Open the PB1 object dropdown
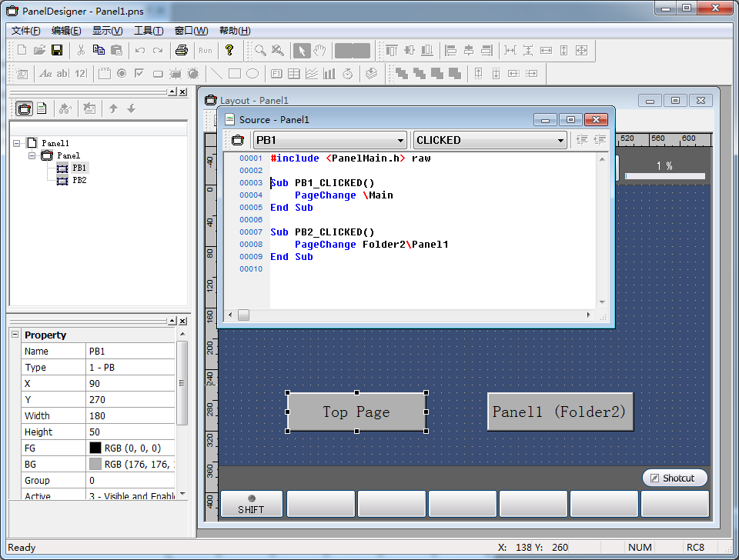 pyautogui.click(x=400, y=140)
